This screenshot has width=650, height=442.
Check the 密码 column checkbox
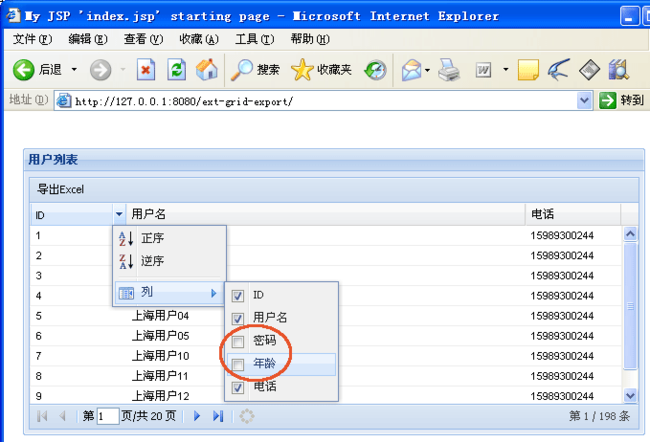coord(238,342)
